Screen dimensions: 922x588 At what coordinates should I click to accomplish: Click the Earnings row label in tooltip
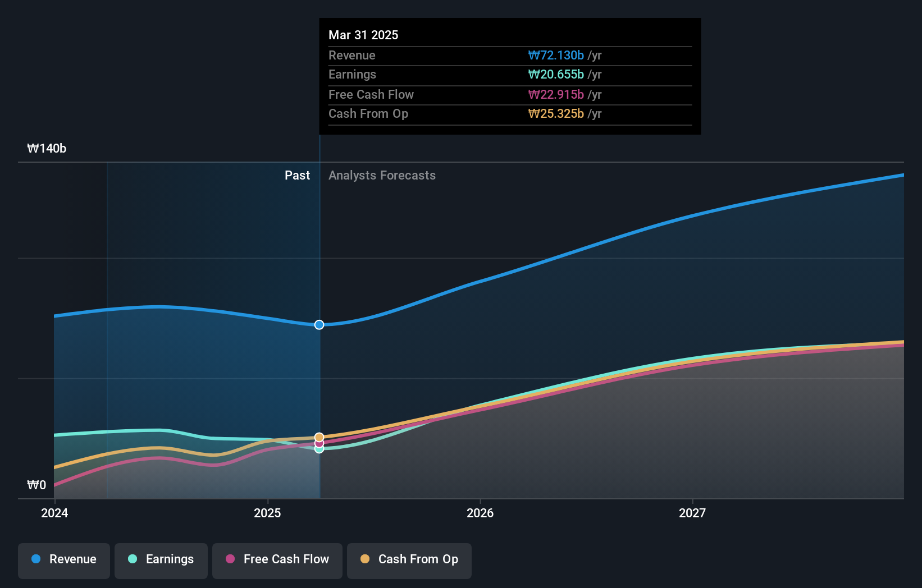click(x=352, y=74)
